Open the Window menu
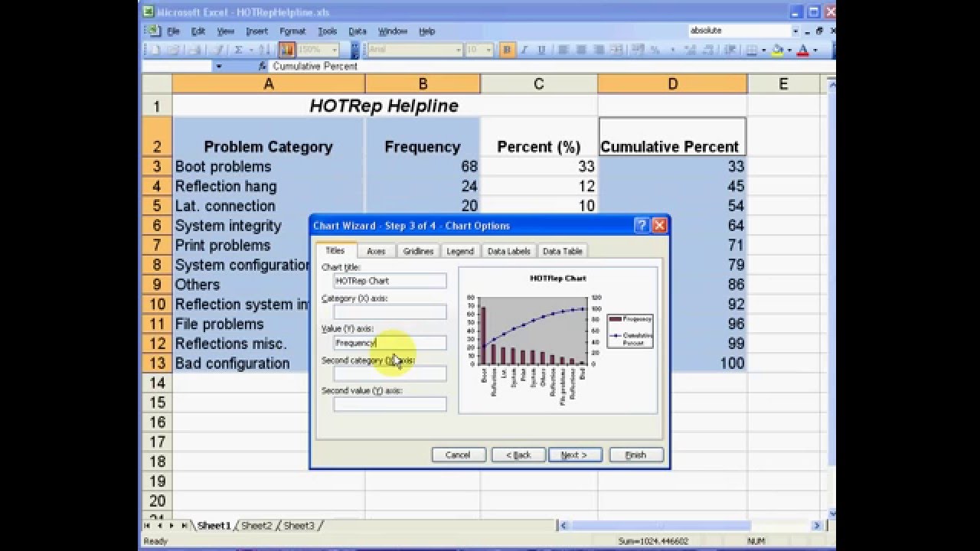This screenshot has height=551, width=980. [x=393, y=31]
